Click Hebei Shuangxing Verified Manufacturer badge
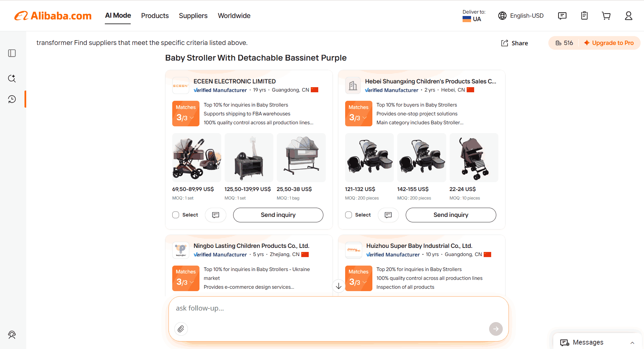 tap(391, 90)
